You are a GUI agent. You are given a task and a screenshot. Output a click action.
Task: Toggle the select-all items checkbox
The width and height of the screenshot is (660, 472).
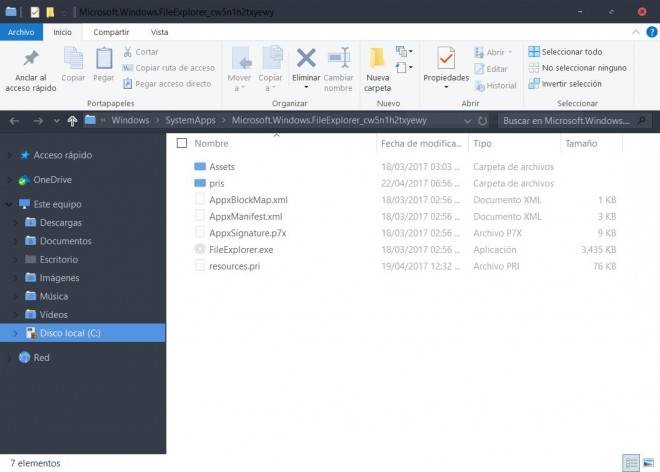(x=182, y=143)
